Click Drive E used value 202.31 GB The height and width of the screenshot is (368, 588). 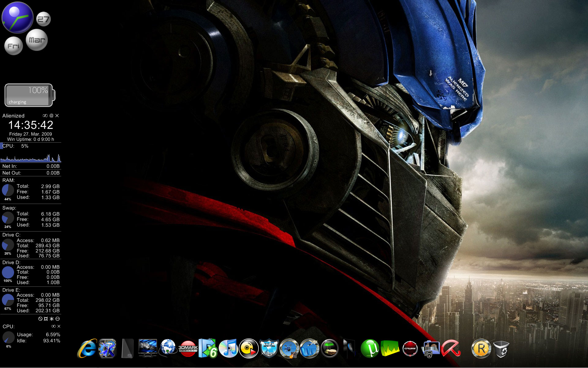tap(47, 311)
